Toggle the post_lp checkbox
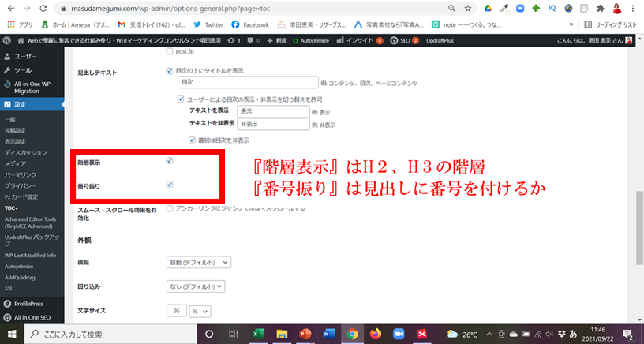This screenshot has height=344, width=644. pos(169,51)
